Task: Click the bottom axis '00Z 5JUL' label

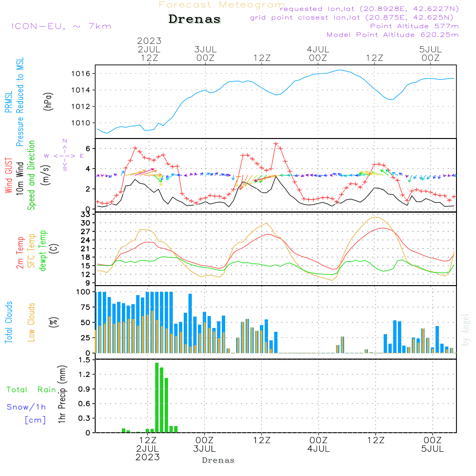Action: [432, 445]
